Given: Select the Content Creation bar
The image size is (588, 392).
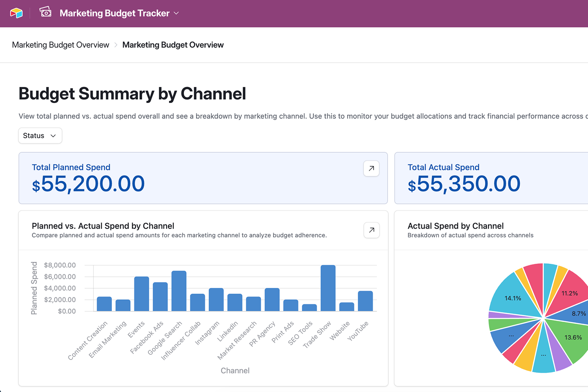Looking at the screenshot, I should (104, 304).
